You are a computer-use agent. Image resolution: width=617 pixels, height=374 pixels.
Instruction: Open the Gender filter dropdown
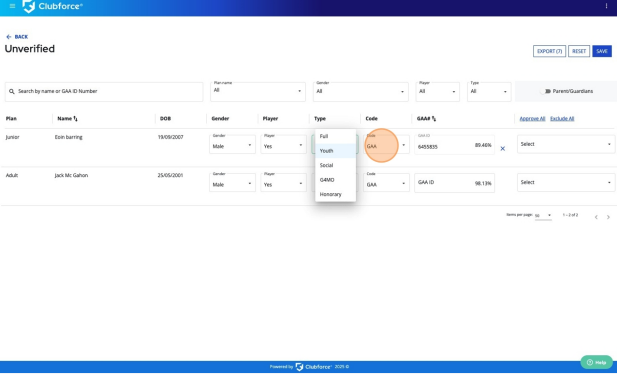point(360,92)
